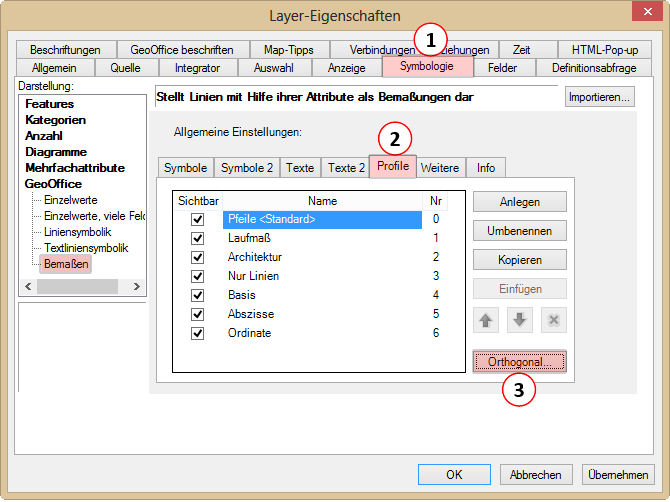Click the move profile down arrow icon
670x502 pixels.
(520, 320)
